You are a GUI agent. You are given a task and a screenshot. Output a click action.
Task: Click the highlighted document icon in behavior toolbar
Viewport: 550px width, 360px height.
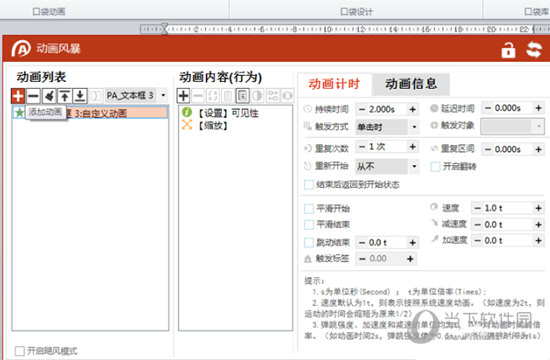[x=242, y=95]
